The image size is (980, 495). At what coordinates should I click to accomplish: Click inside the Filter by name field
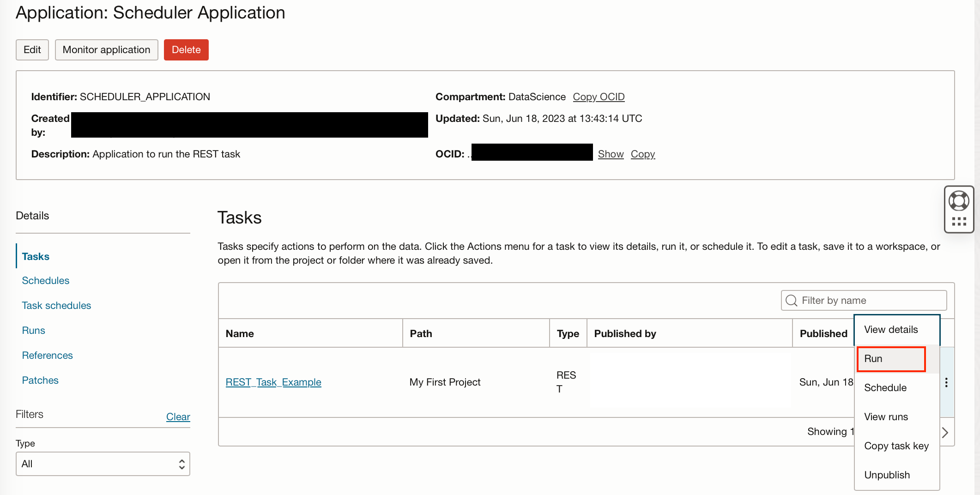click(x=864, y=300)
